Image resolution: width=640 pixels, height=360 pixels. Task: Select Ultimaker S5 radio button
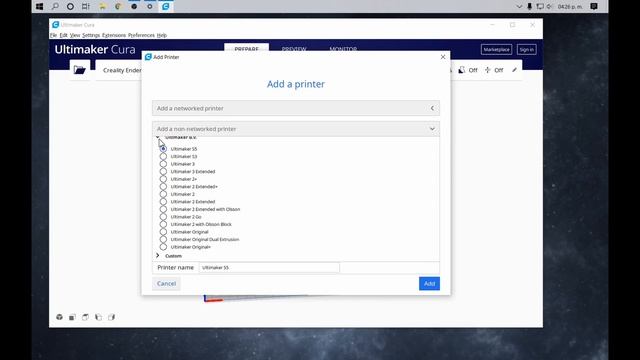(x=163, y=149)
